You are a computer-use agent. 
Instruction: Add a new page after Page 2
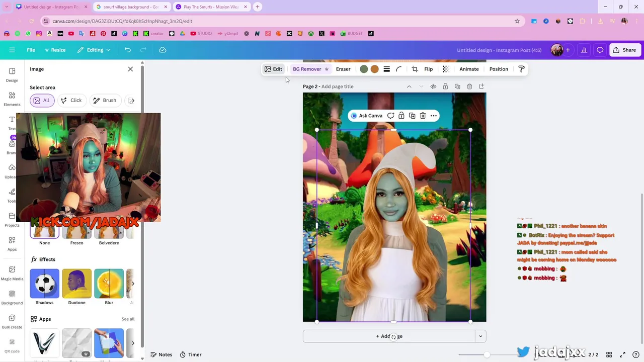pos(481,86)
